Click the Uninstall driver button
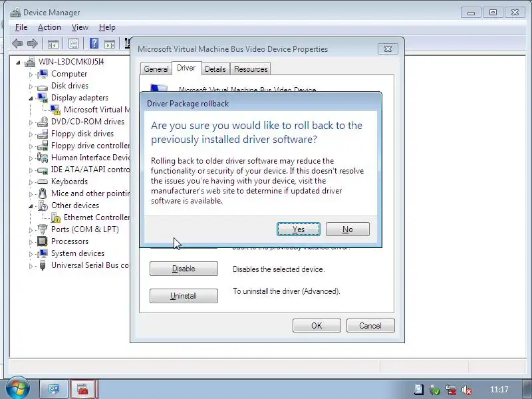532x399 pixels. tap(184, 296)
